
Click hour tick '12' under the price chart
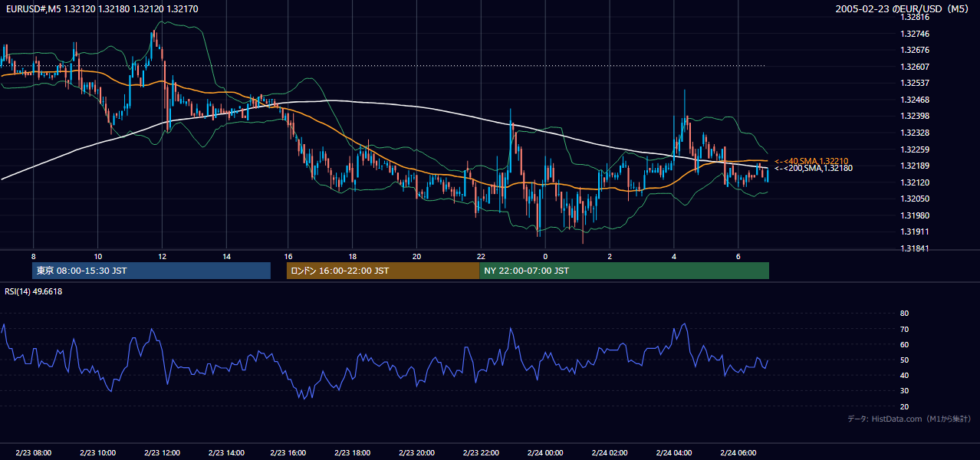click(162, 256)
